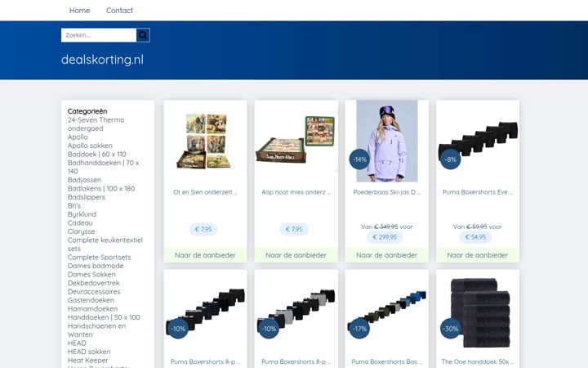Open the Byrklund category
The image size is (588, 368).
[x=82, y=214]
